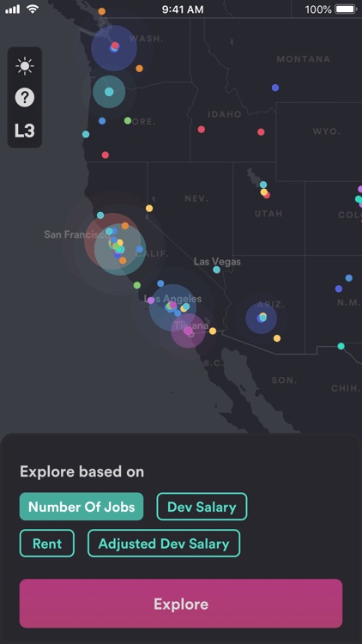Open help via the question mark icon
Viewport: 362px width, 644px height.
pyautogui.click(x=25, y=98)
